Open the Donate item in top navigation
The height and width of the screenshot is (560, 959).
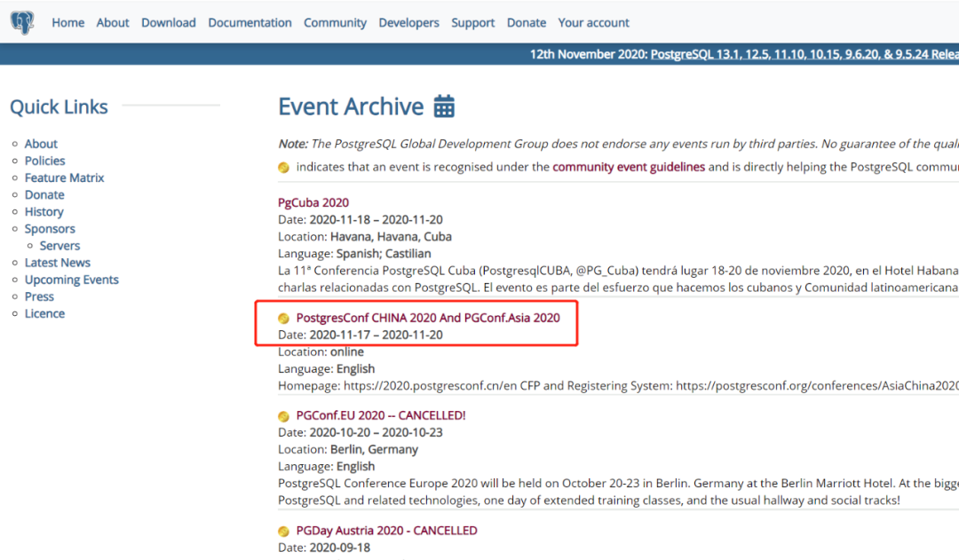526,22
